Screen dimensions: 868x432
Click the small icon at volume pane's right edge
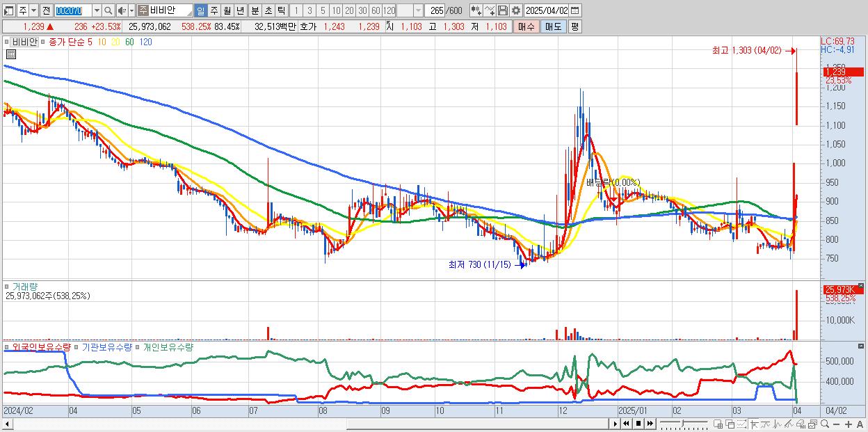pyautogui.click(x=862, y=285)
